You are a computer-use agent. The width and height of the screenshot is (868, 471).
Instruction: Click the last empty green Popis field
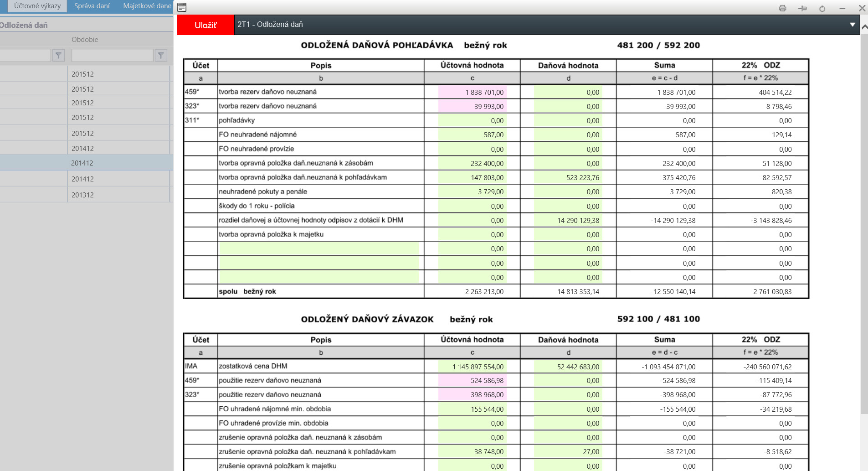tap(319, 277)
